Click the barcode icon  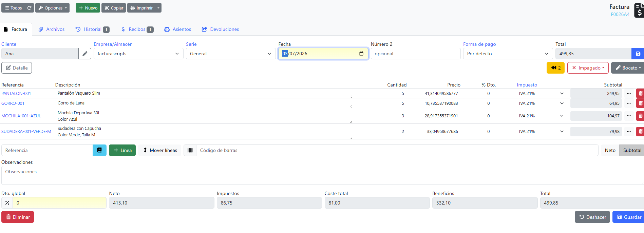[x=190, y=150]
